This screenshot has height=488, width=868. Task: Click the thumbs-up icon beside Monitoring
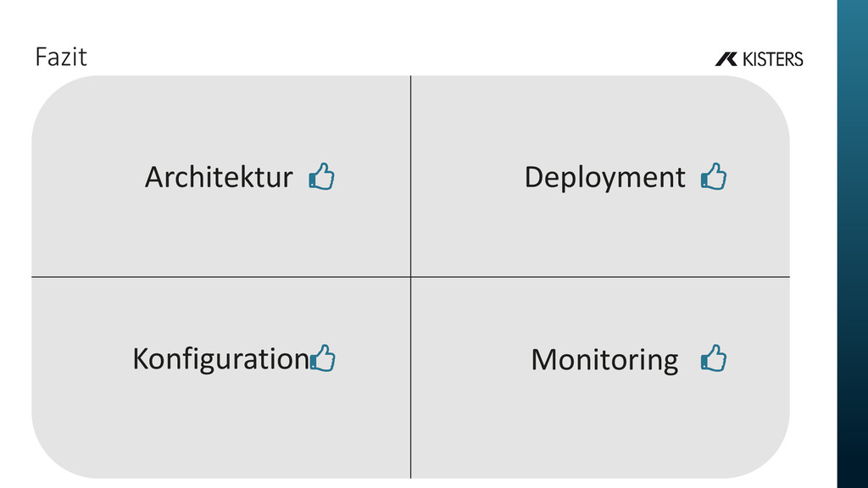click(714, 358)
